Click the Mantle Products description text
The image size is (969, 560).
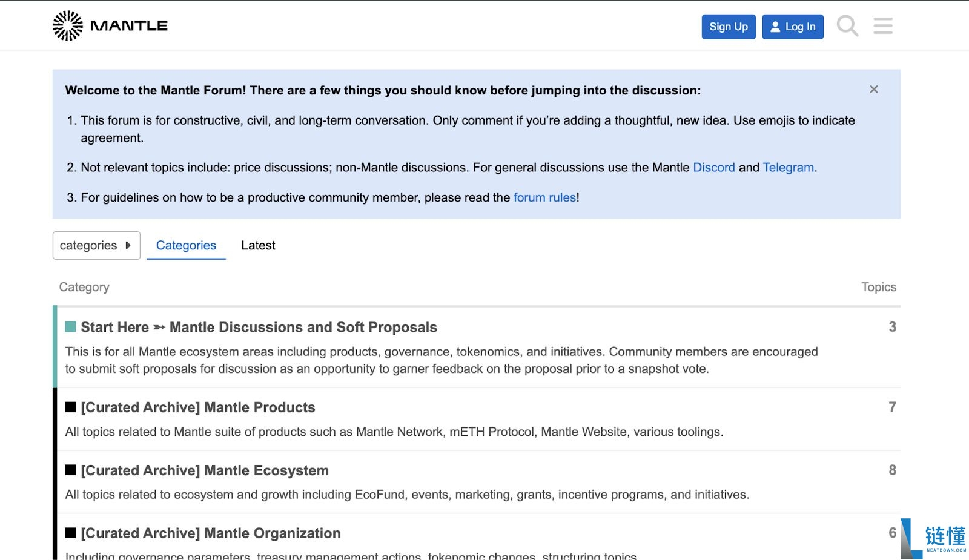pos(394,432)
